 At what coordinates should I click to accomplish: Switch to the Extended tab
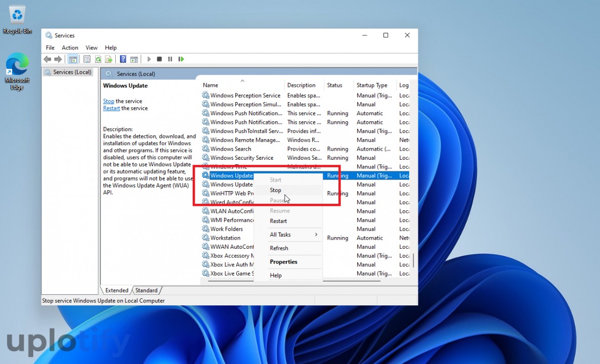[117, 290]
